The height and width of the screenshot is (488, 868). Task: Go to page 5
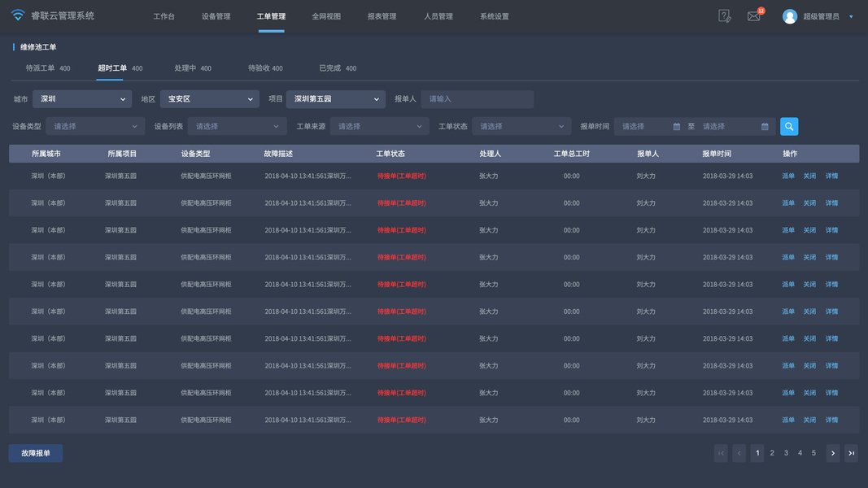(x=813, y=453)
